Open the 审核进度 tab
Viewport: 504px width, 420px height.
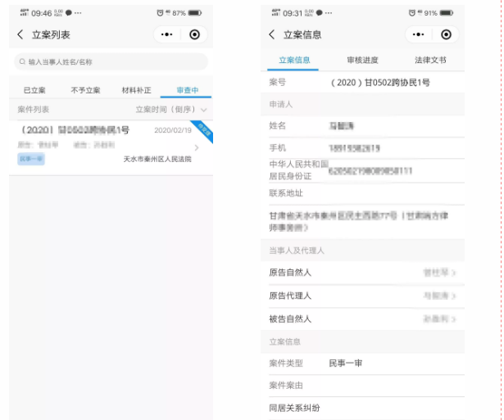(362, 61)
